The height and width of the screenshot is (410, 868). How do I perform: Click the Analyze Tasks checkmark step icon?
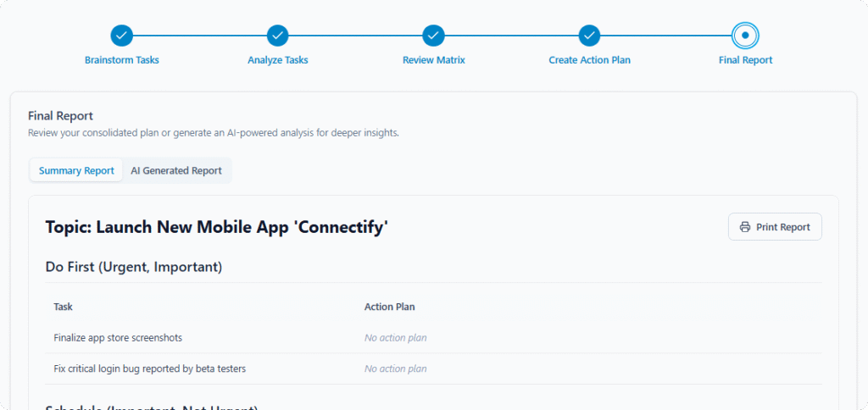(x=278, y=36)
